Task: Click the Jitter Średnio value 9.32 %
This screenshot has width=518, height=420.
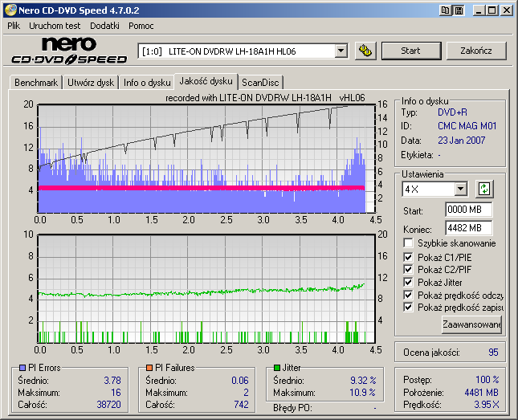Action: [363, 381]
